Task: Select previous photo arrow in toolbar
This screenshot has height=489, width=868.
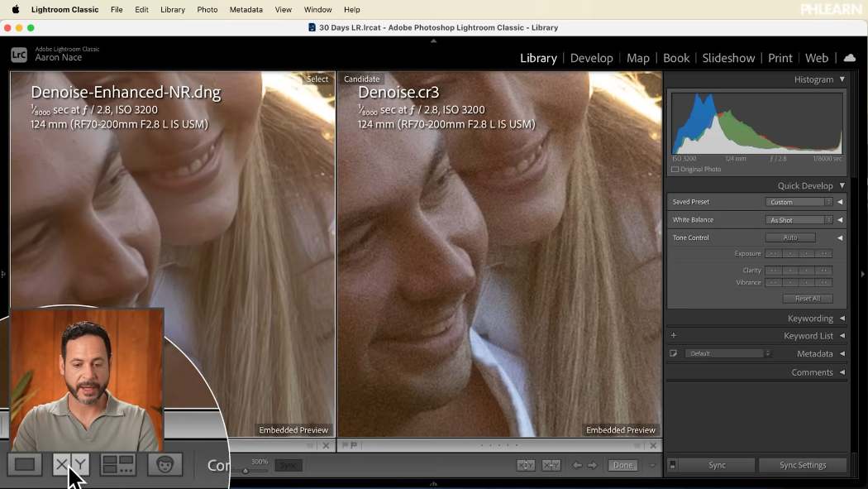Action: pyautogui.click(x=577, y=465)
